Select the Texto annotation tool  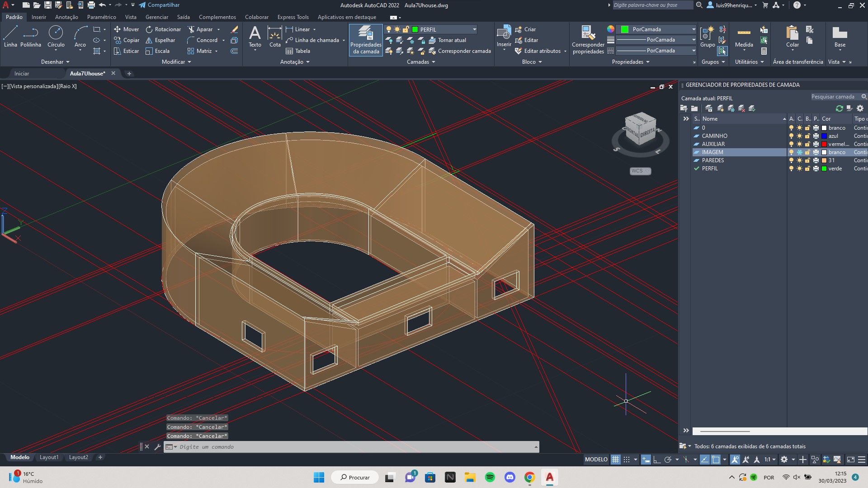click(255, 37)
